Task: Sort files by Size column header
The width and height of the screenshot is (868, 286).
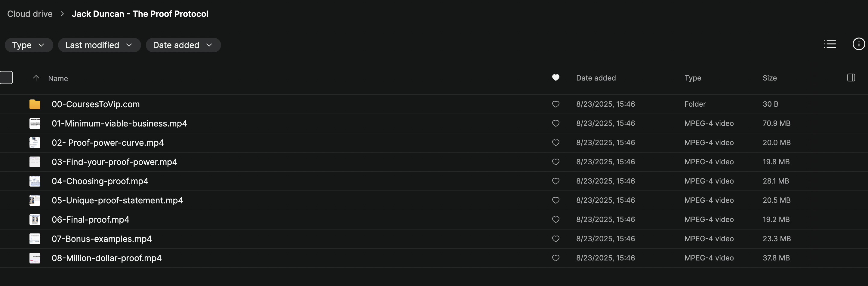Action: [x=770, y=78]
